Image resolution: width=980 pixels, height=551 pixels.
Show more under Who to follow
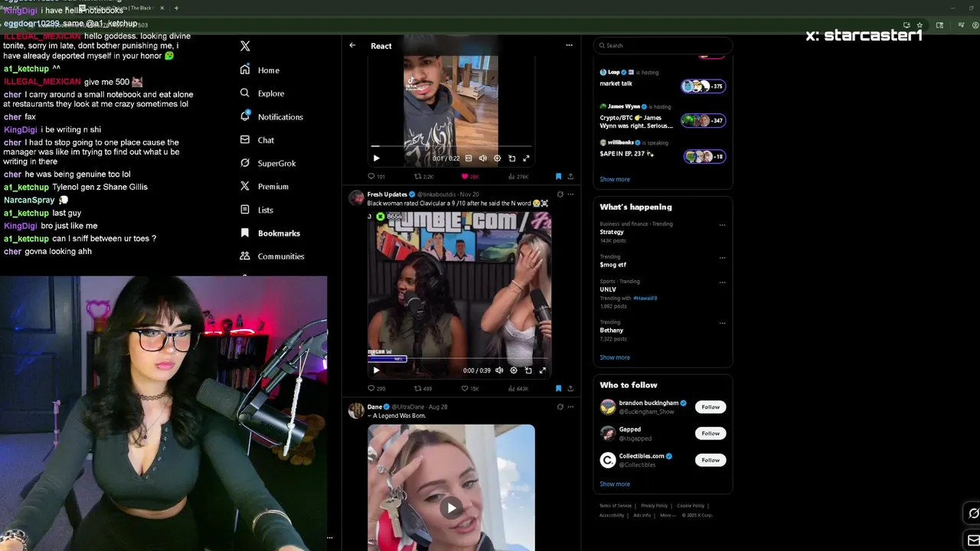point(615,484)
